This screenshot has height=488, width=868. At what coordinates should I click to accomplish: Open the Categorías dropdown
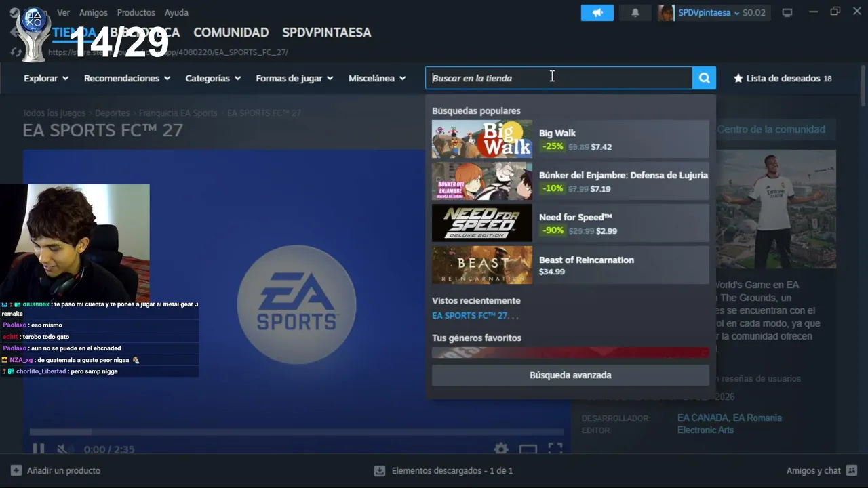tap(213, 78)
